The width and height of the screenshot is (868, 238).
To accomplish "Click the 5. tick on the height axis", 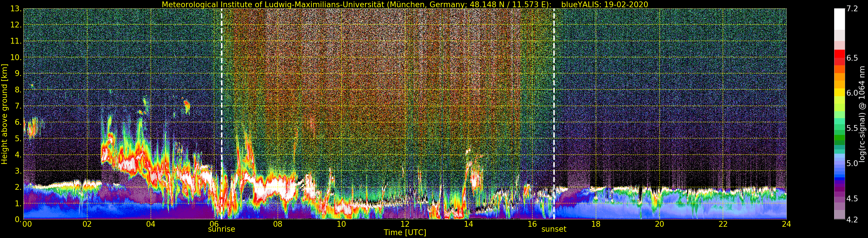I will pos(18,138).
